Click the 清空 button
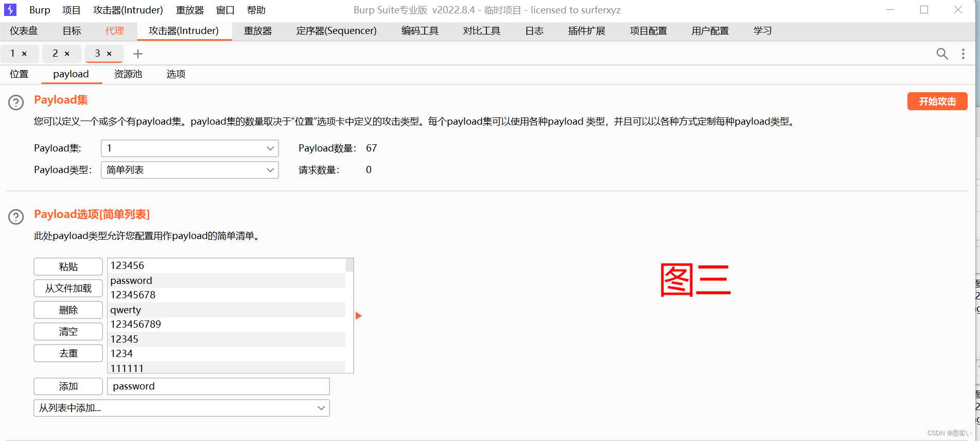Screen dimensions: 980x441 [68, 332]
